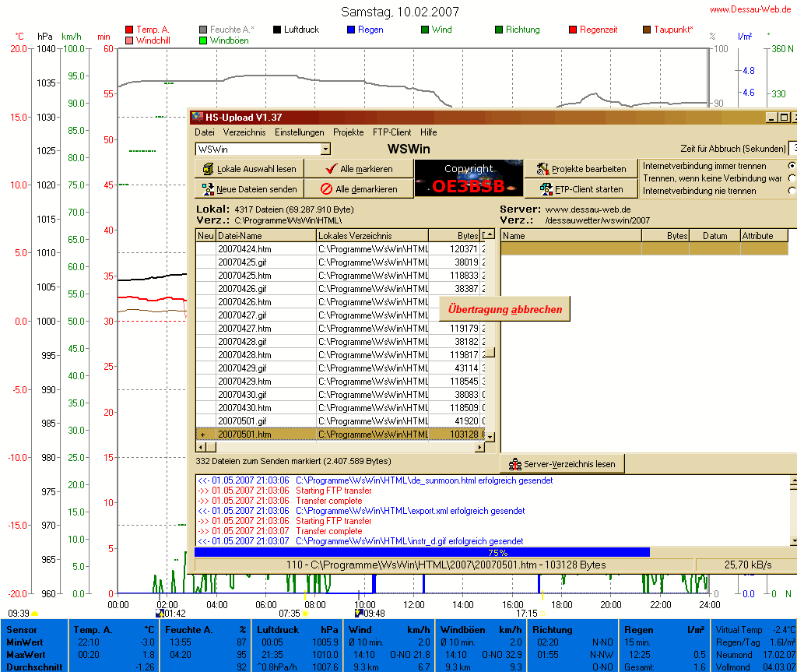
Task: Open the WSWin project dropdown
Action: click(325, 149)
